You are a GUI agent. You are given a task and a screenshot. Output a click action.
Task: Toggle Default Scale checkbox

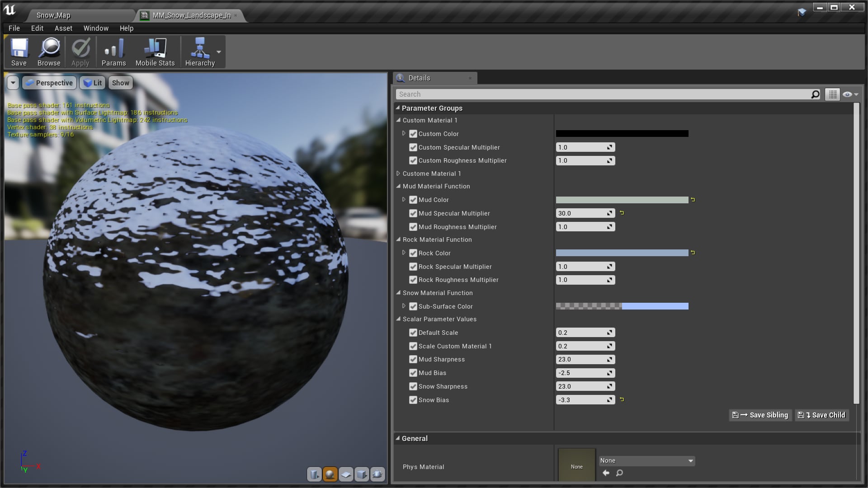413,333
